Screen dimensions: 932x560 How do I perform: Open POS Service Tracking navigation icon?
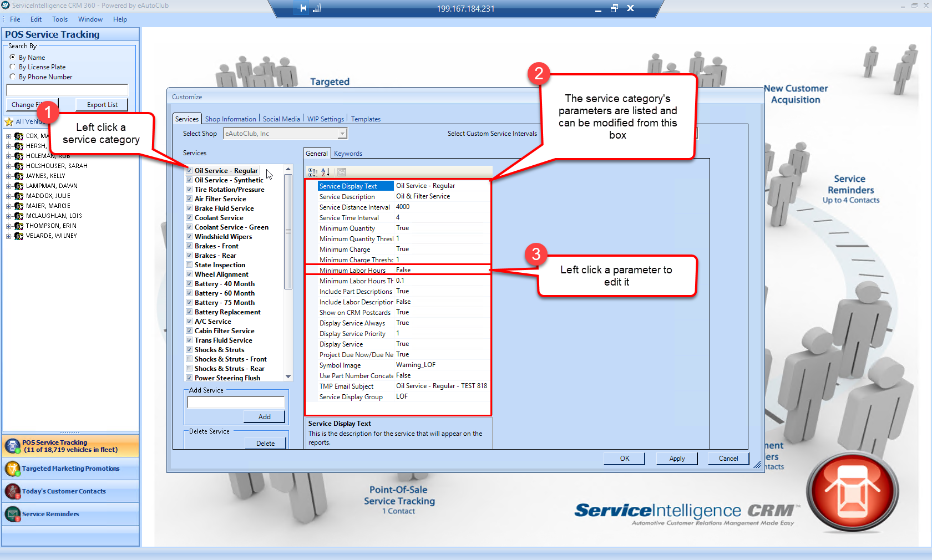click(12, 446)
